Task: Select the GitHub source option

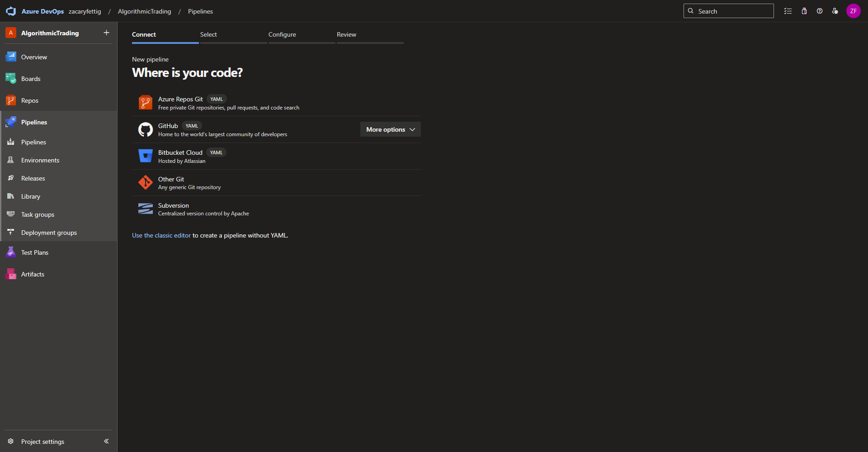Action: click(x=168, y=126)
